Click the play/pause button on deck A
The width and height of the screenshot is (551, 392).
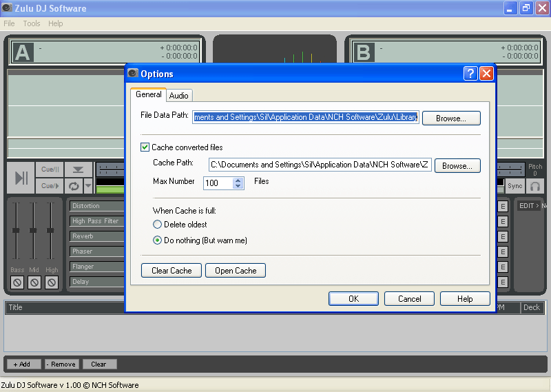[21, 178]
